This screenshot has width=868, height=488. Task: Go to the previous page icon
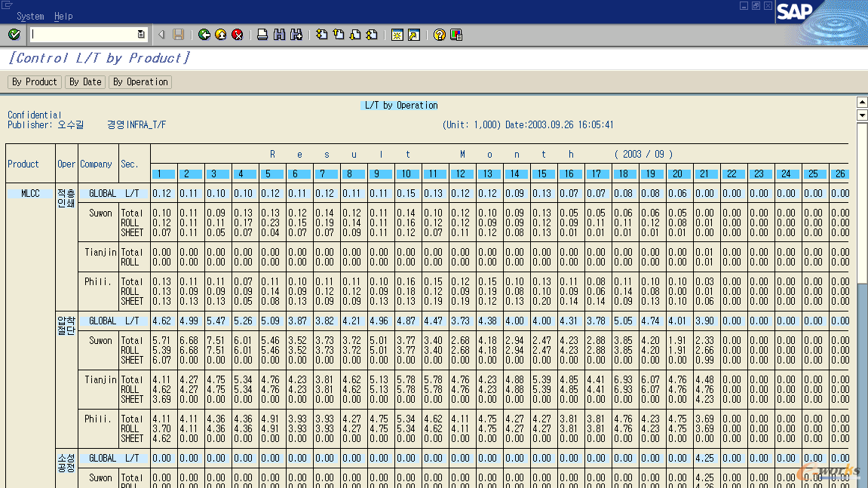(339, 35)
